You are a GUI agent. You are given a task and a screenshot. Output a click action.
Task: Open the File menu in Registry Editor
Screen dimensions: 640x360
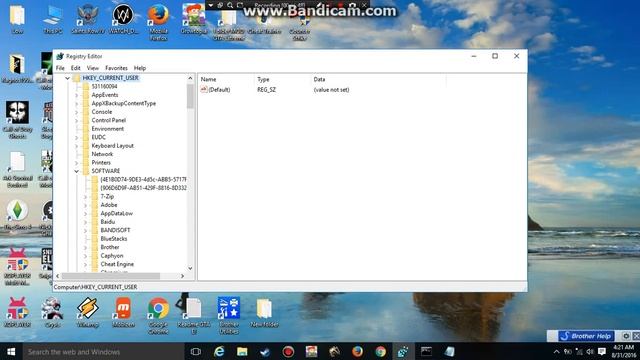[60, 68]
